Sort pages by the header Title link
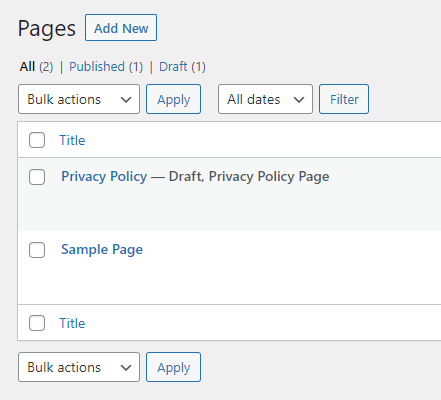Screen dimensions: 441x400 72,140
